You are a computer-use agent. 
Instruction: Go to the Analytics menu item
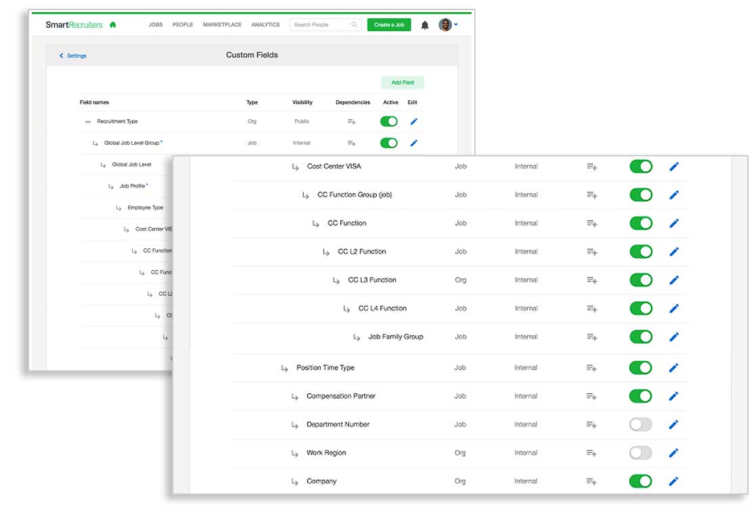(x=266, y=25)
